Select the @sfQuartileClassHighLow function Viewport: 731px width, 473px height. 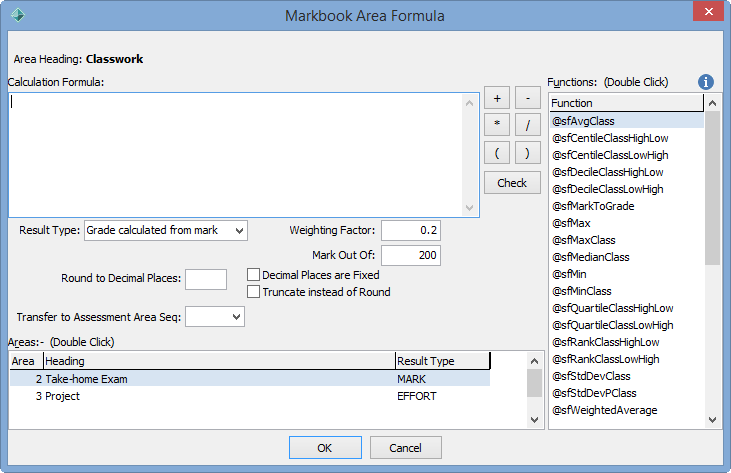[627, 308]
